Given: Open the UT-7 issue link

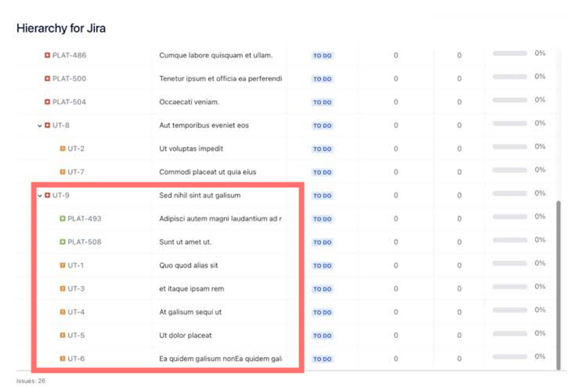Looking at the screenshot, I should pyautogui.click(x=76, y=172).
